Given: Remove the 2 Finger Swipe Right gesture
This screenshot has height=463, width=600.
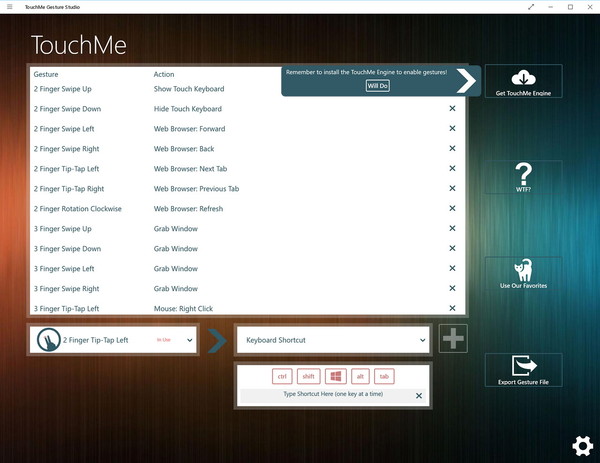Looking at the screenshot, I should click(x=452, y=148).
